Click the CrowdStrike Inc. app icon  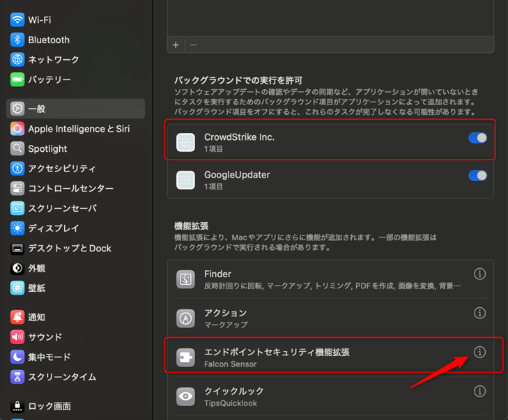185,143
